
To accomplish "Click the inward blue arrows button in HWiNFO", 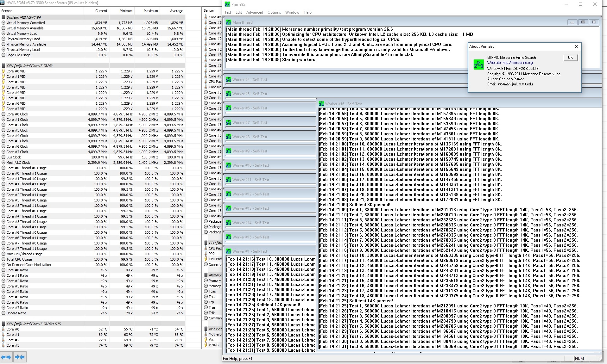I will 20,357.
